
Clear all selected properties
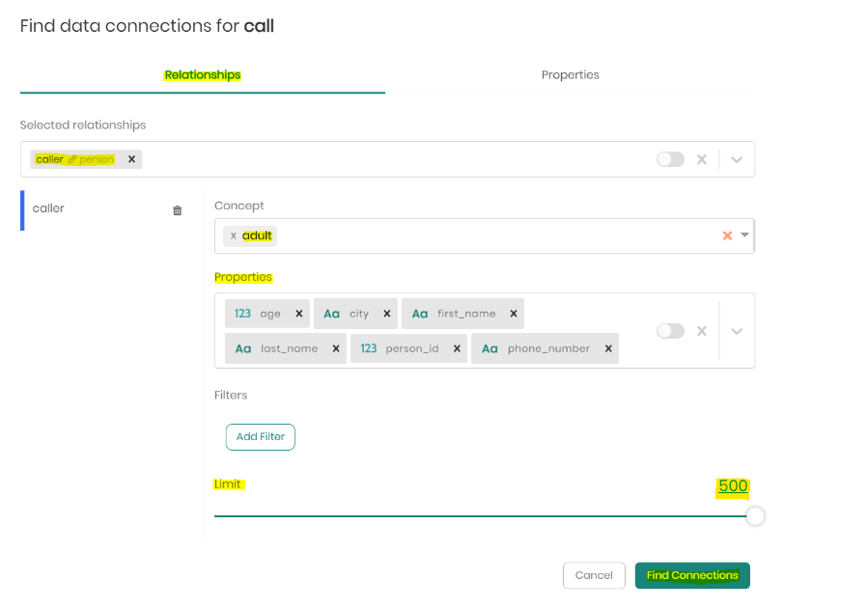pos(702,331)
